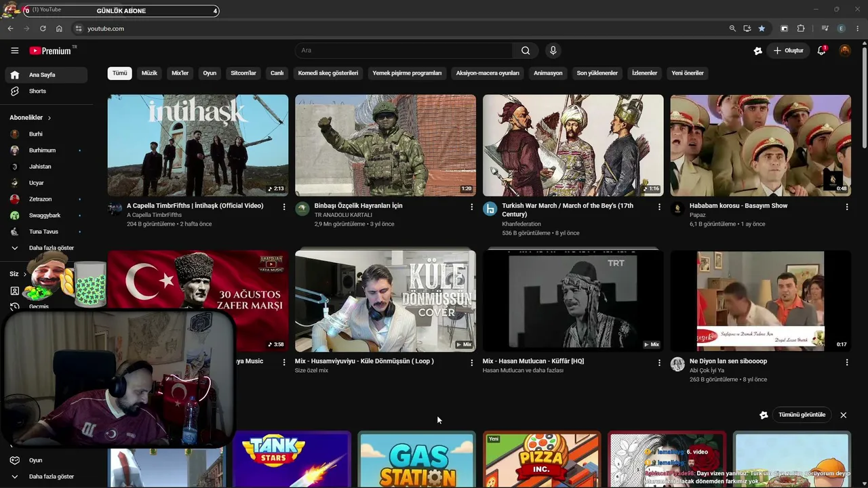Click the Oluştur create button
This screenshot has height=488, width=868.
[x=789, y=51]
